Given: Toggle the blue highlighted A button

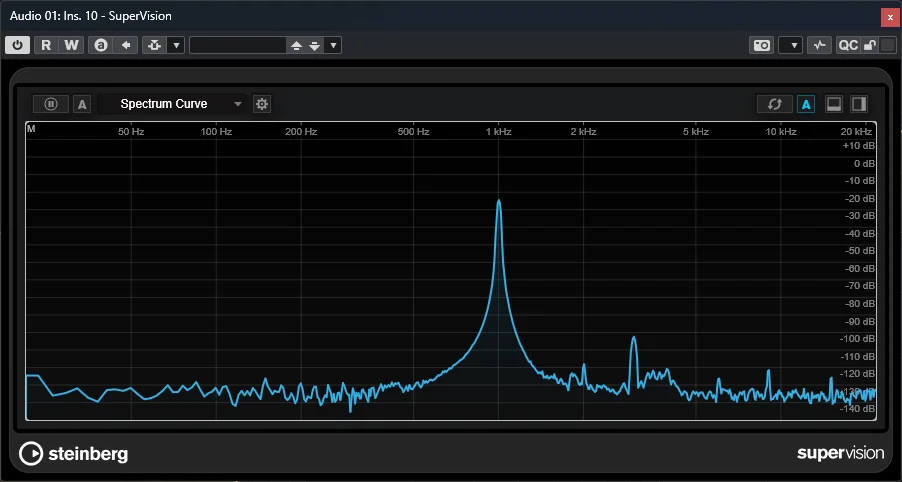Looking at the screenshot, I should (806, 104).
